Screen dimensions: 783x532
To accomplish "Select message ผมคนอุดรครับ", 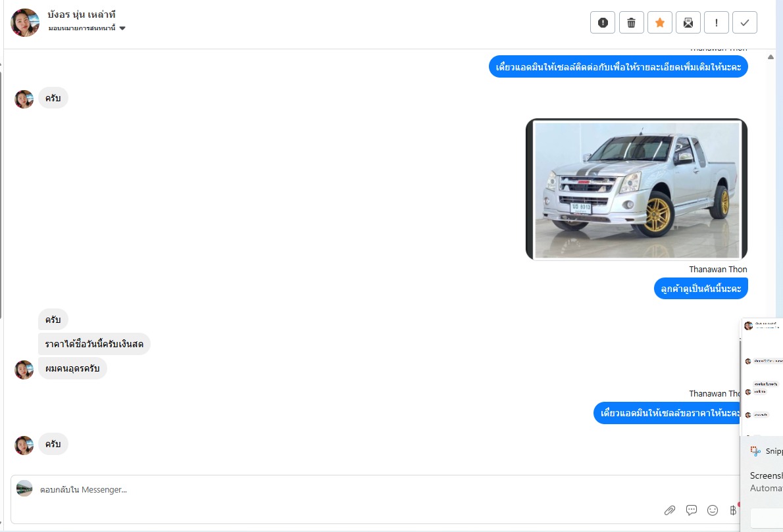I will tap(72, 368).
